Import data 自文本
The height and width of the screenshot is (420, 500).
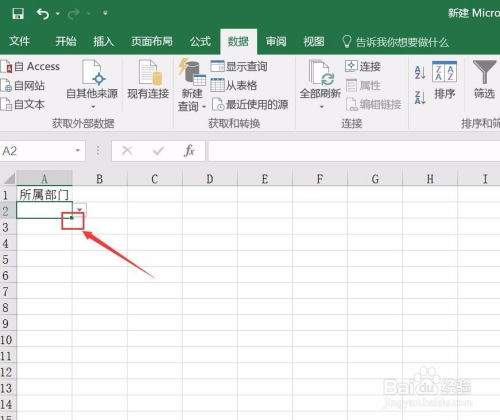pyautogui.click(x=23, y=105)
